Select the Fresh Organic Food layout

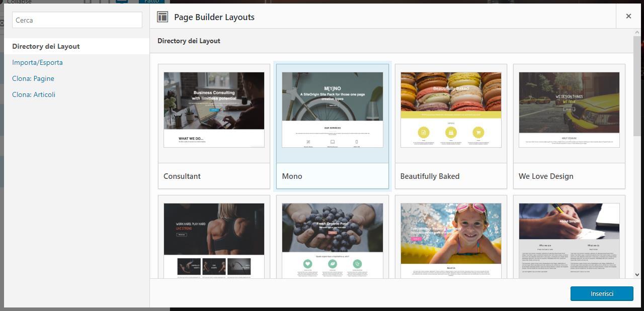(332, 240)
